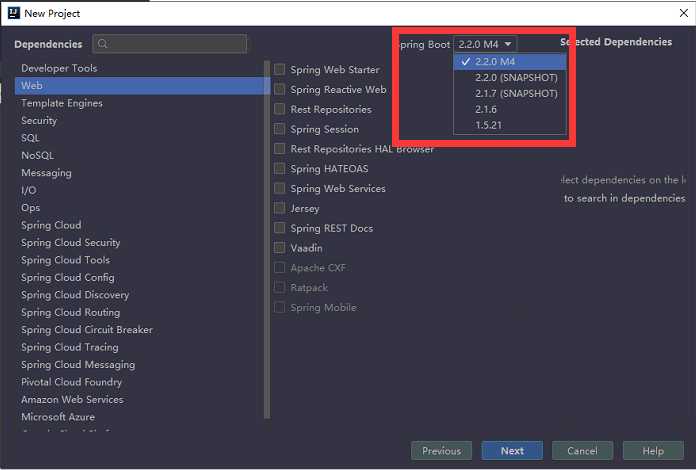The image size is (696, 470).
Task: Select Spring Boot version 1.5.21
Action: coord(510,125)
